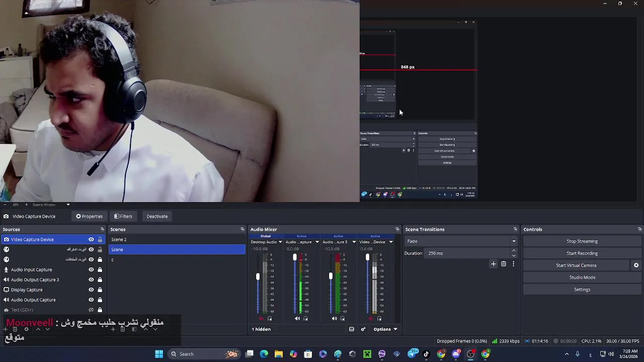The height and width of the screenshot is (362, 644).
Task: Click Stop Streaming
Action: pyautogui.click(x=582, y=241)
